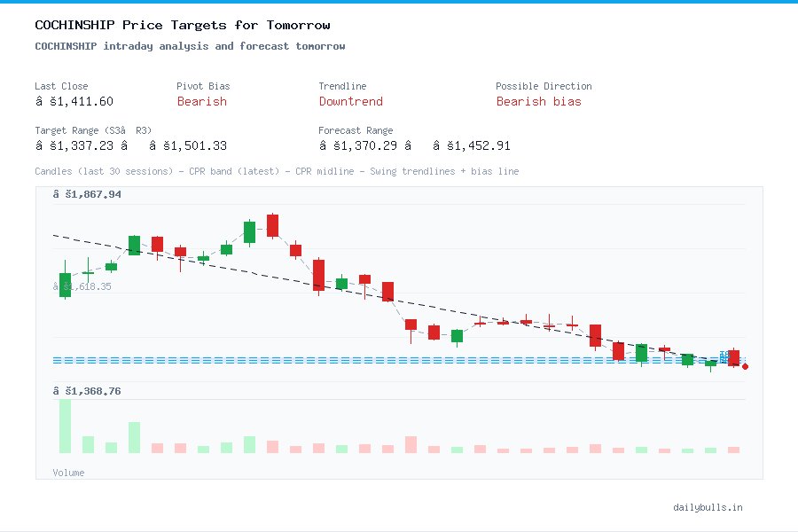The height and width of the screenshot is (532, 798).
Task: Click the last red volume bar
Action: [x=733, y=450]
